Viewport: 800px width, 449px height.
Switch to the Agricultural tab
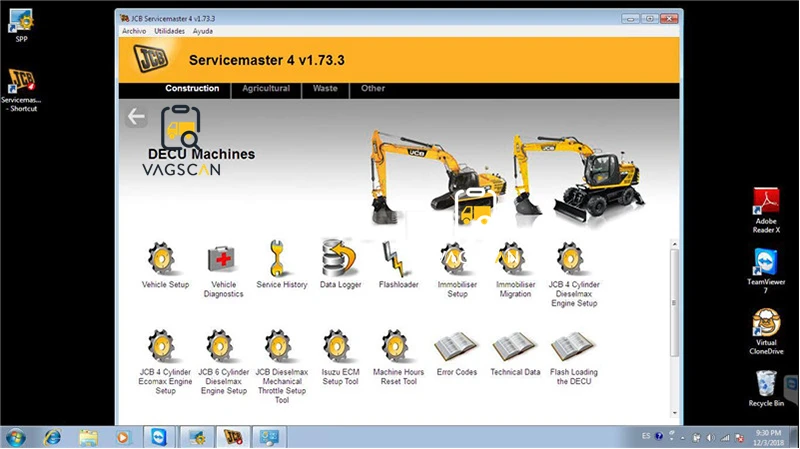click(266, 88)
